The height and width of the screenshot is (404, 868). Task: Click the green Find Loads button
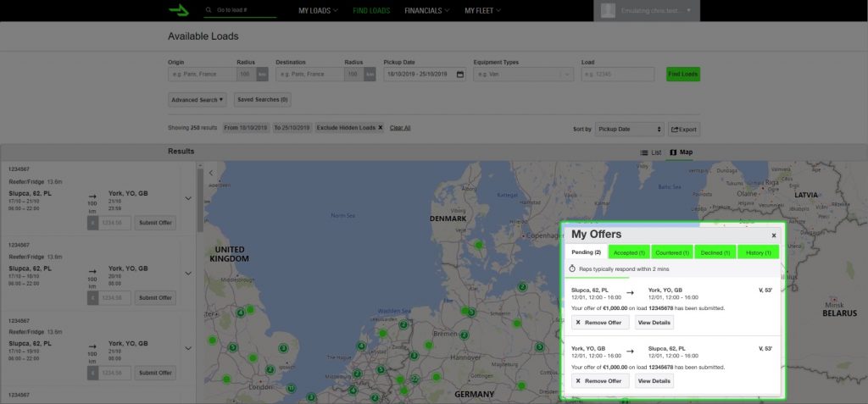[683, 75]
